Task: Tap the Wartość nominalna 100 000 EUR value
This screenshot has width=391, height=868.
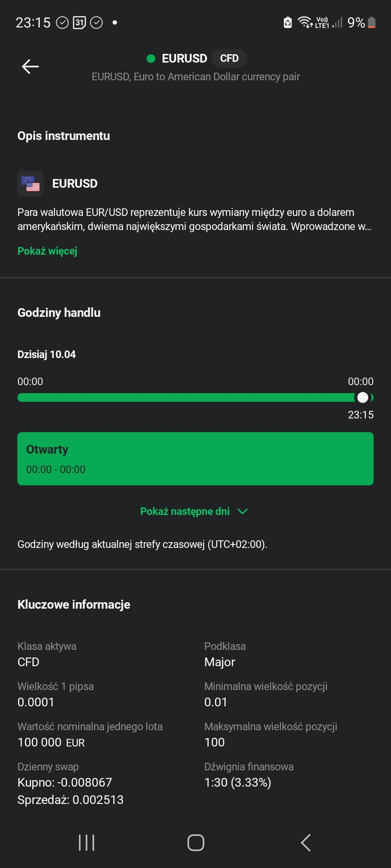Action: coord(51,743)
